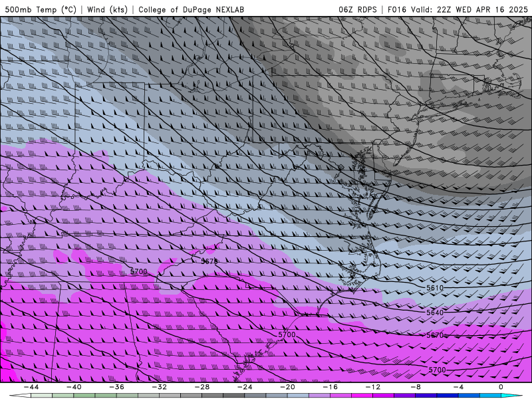Click "College of DuPage NEXLAB" header text

[x=191, y=9]
